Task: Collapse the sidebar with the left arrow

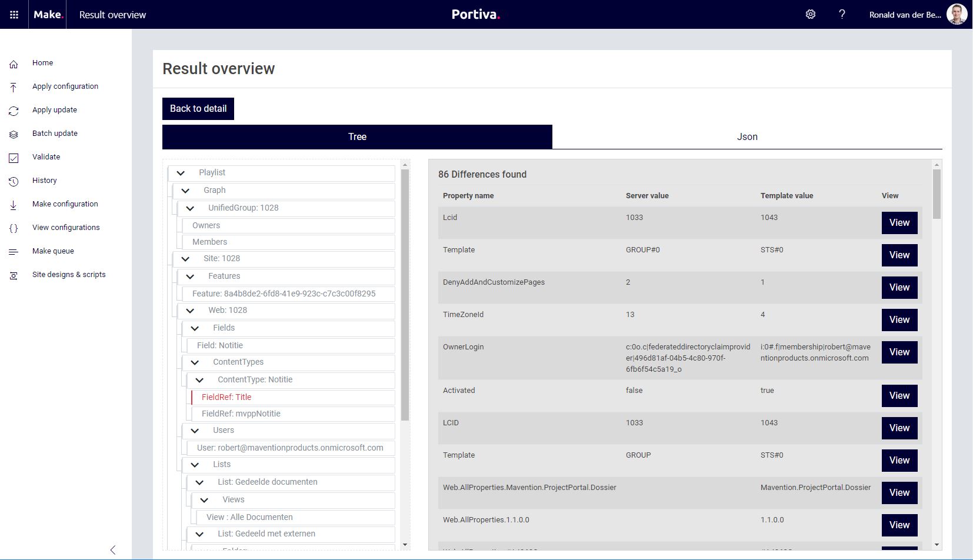Action: pyautogui.click(x=113, y=549)
